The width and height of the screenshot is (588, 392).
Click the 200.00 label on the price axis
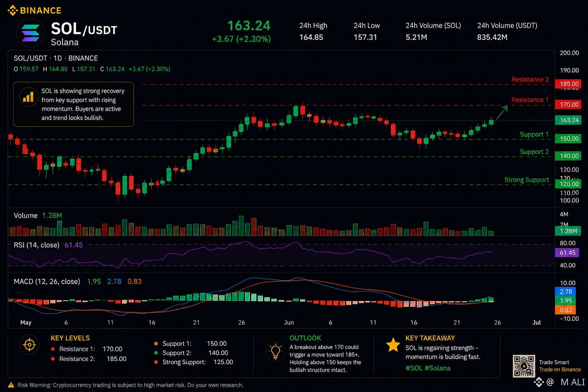click(x=569, y=53)
